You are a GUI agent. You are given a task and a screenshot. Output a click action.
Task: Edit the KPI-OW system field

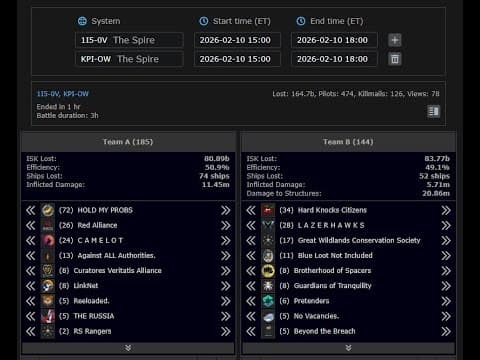coord(129,59)
